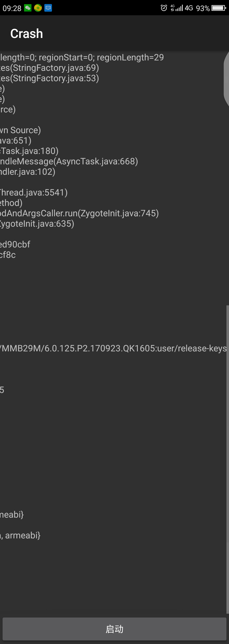Click the regionLength=29 error line
229x644 pixels.
(82, 57)
